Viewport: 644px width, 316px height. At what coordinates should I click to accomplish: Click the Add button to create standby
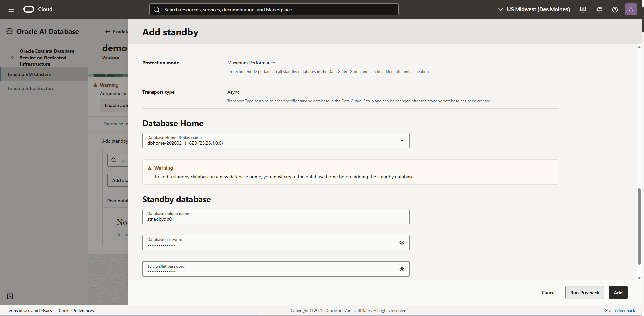[618, 292]
